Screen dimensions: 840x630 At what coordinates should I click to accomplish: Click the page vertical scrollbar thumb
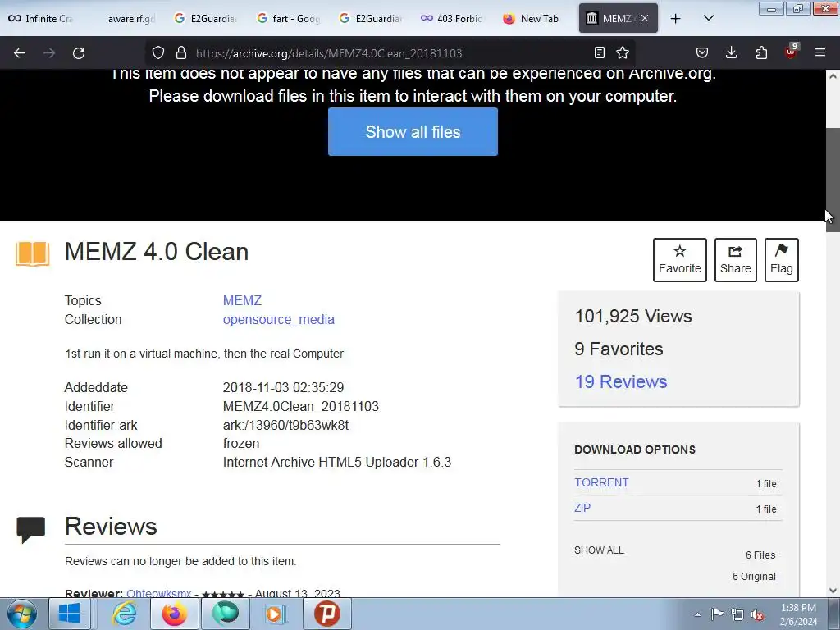point(833,180)
